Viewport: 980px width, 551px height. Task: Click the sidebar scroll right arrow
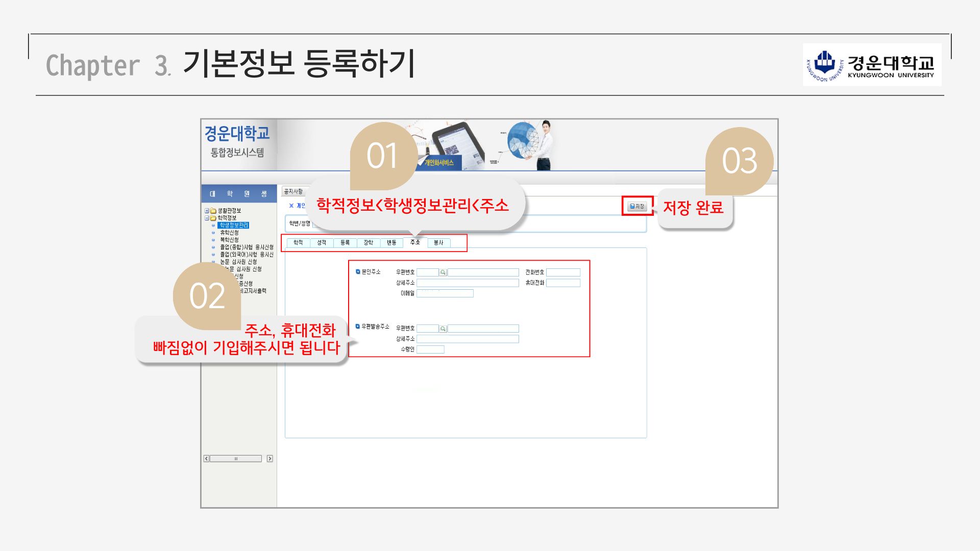pos(269,459)
